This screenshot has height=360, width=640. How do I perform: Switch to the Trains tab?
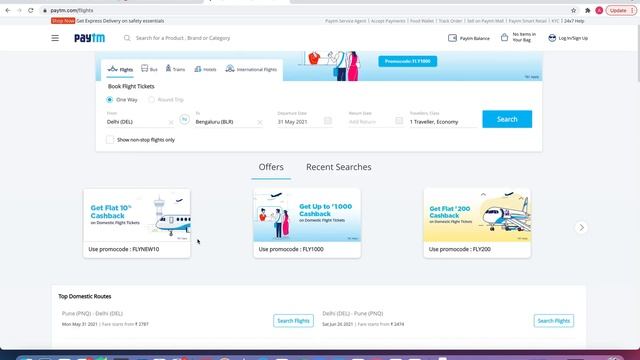[175, 69]
